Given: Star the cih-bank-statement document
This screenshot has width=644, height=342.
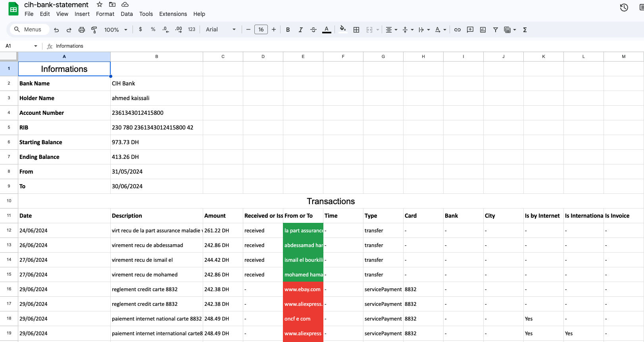Looking at the screenshot, I should click(100, 4).
